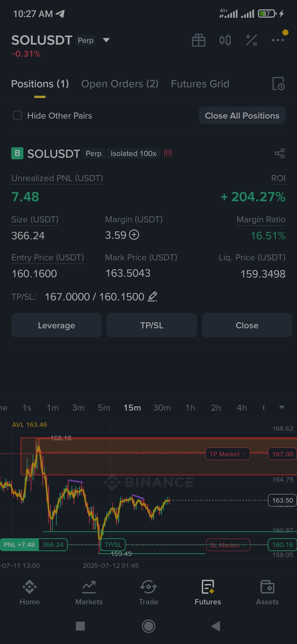This screenshot has height=644, width=297.
Task: Enable Hide Other Pairs checkbox
Action: point(17,116)
